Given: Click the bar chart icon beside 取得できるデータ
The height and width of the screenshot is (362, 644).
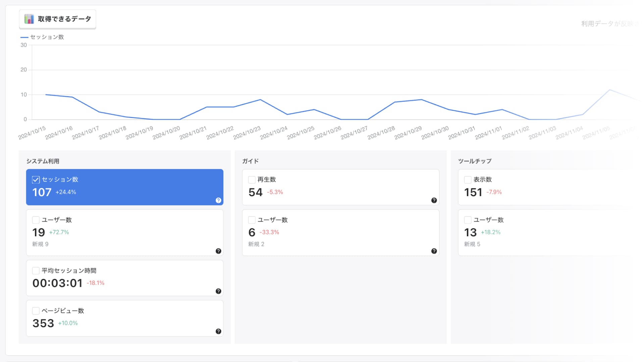Looking at the screenshot, I should (29, 19).
